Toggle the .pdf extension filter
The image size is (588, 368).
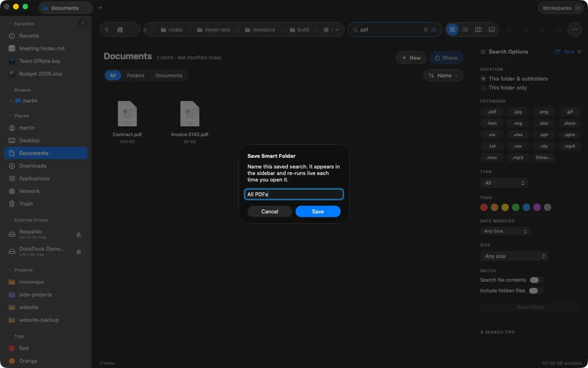[x=492, y=112]
